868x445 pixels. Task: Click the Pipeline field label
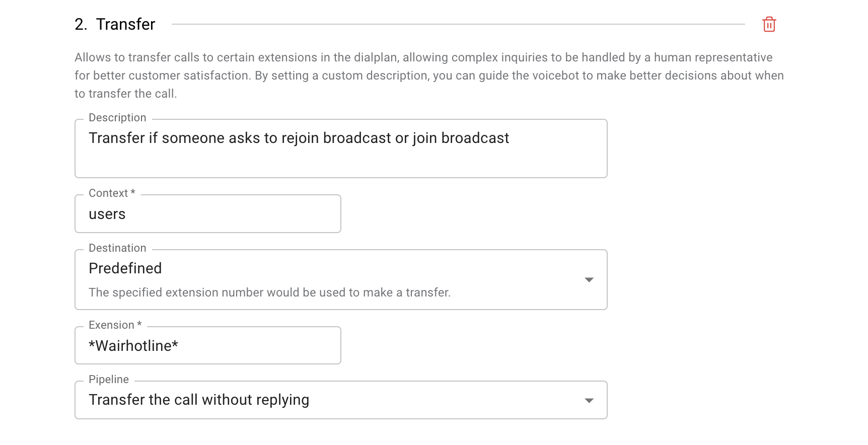point(109,379)
